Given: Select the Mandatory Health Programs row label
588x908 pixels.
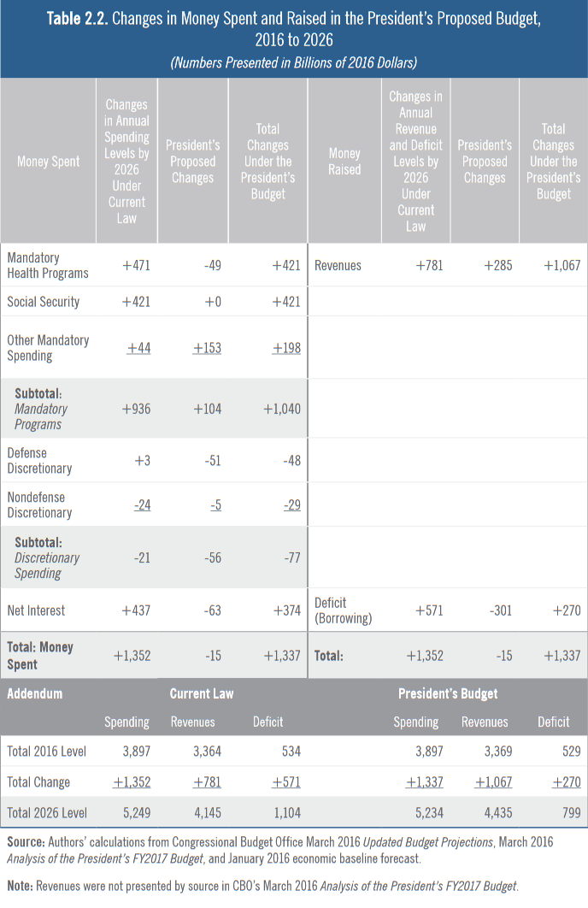Looking at the screenshot, I should coord(48,265).
